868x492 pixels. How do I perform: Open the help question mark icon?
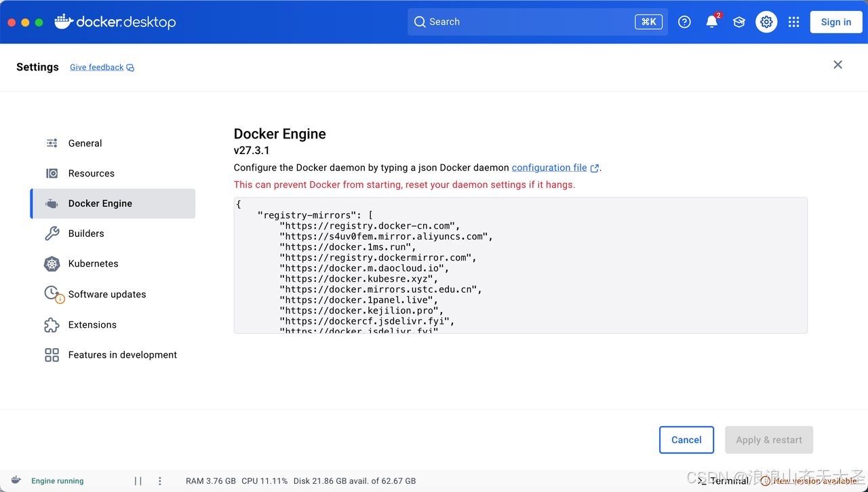[684, 22]
